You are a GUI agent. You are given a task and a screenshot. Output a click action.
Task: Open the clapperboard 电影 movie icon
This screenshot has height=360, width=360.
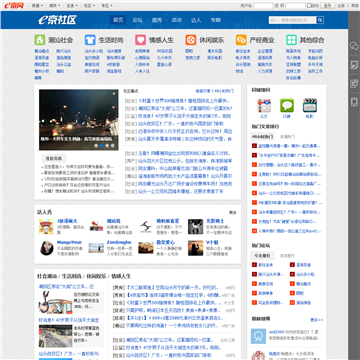310,106
